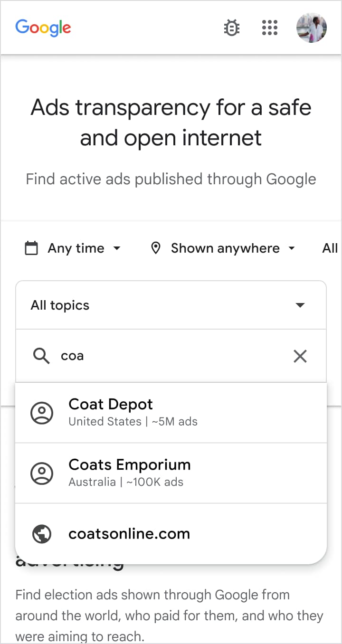Viewport: 342px width, 644px height.
Task: Open the bug report icon
Action: [232, 28]
